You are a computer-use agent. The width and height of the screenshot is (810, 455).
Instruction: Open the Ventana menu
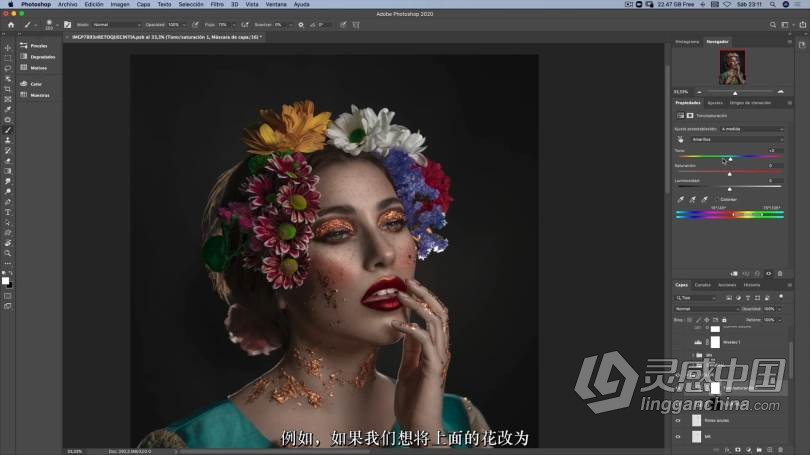276,4
